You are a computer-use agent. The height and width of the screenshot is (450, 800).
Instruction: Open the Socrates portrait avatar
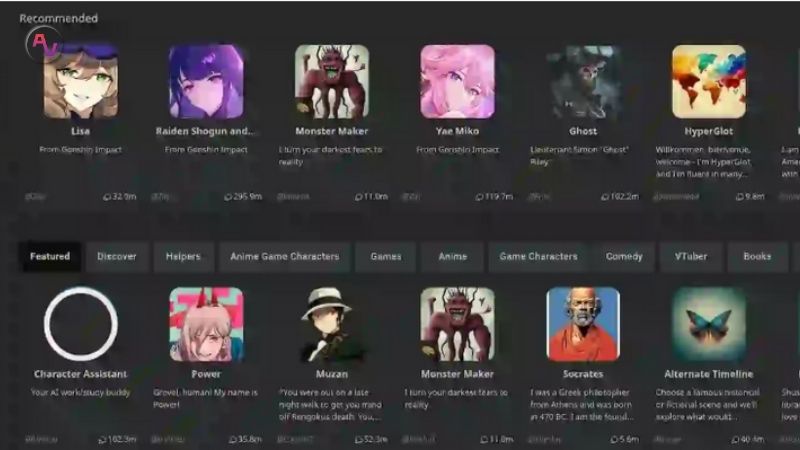(583, 324)
